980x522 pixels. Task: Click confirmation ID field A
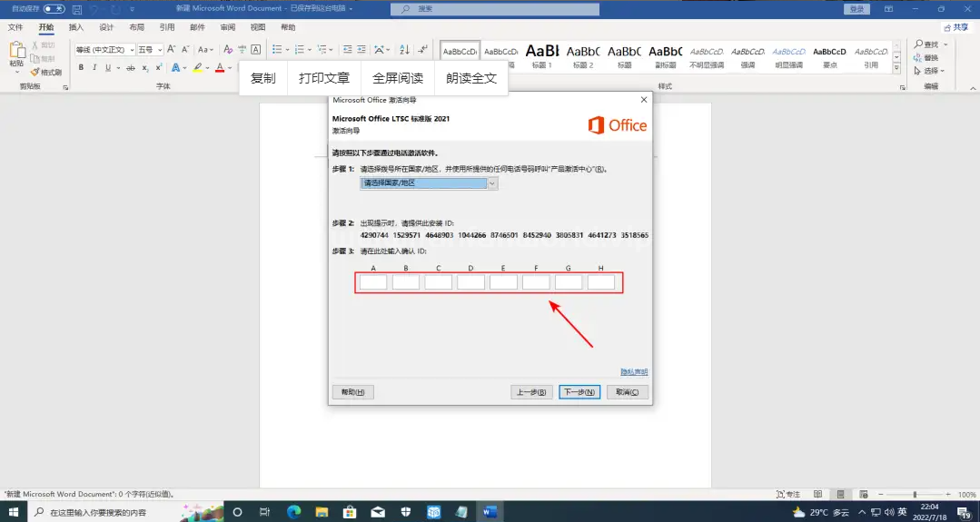pos(373,282)
